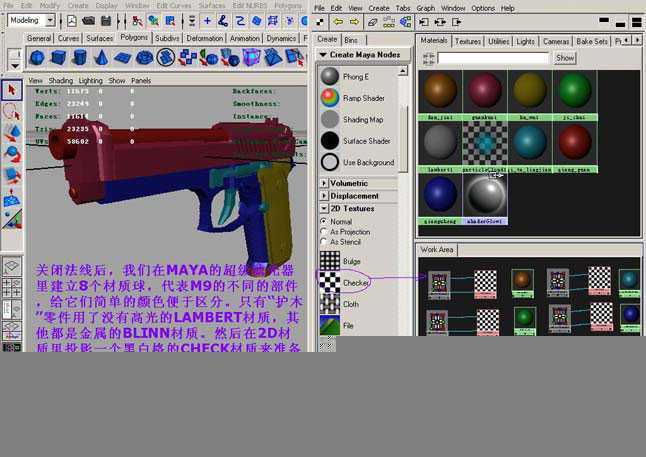
Task: Select the polygon cylinder shelf icon
Action: tap(80, 57)
